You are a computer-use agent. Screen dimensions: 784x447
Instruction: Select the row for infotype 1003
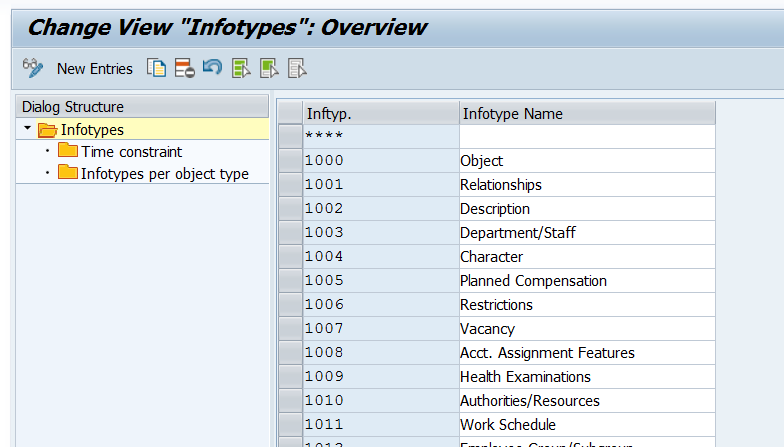tap(290, 232)
